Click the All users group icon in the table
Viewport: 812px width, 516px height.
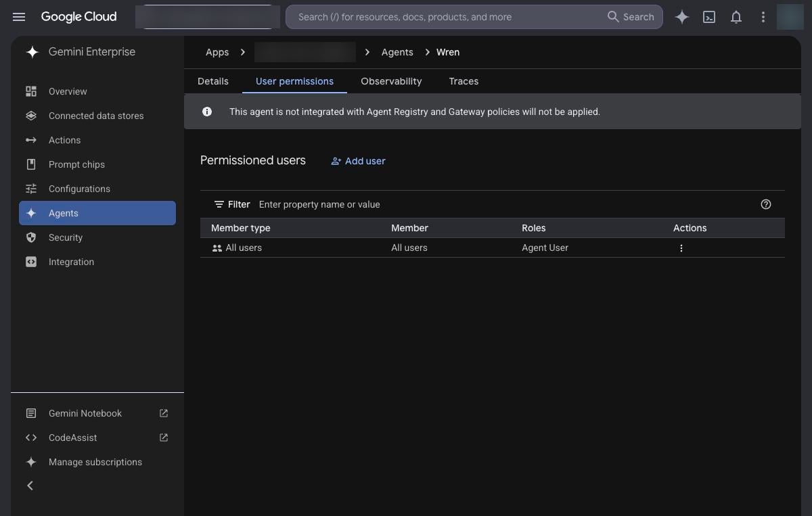tap(217, 248)
